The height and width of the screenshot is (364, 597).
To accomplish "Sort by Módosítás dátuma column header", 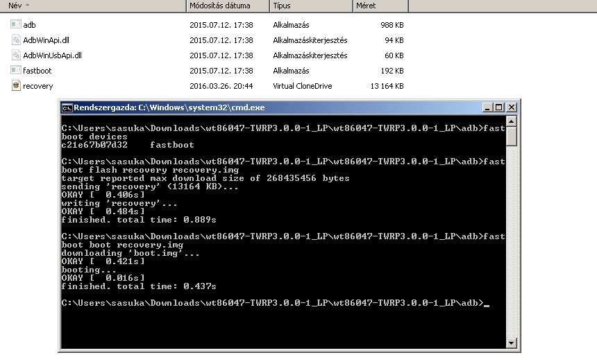I will 228,6.
